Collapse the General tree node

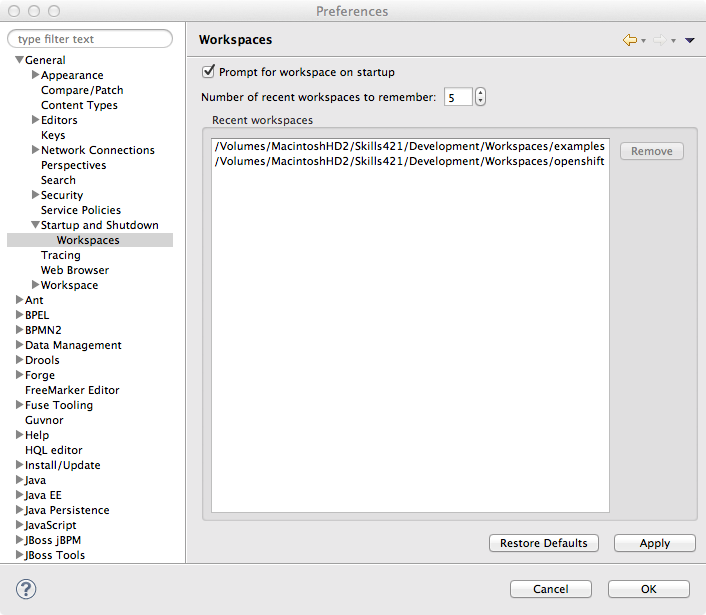[19, 60]
